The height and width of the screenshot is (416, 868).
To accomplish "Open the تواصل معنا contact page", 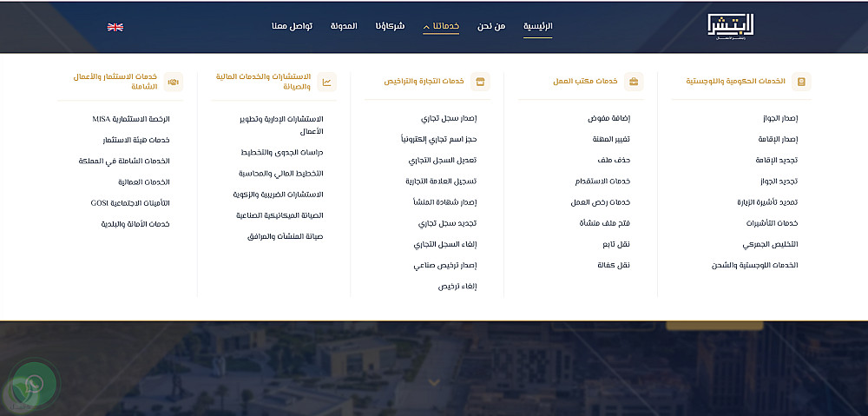I will click(x=292, y=26).
